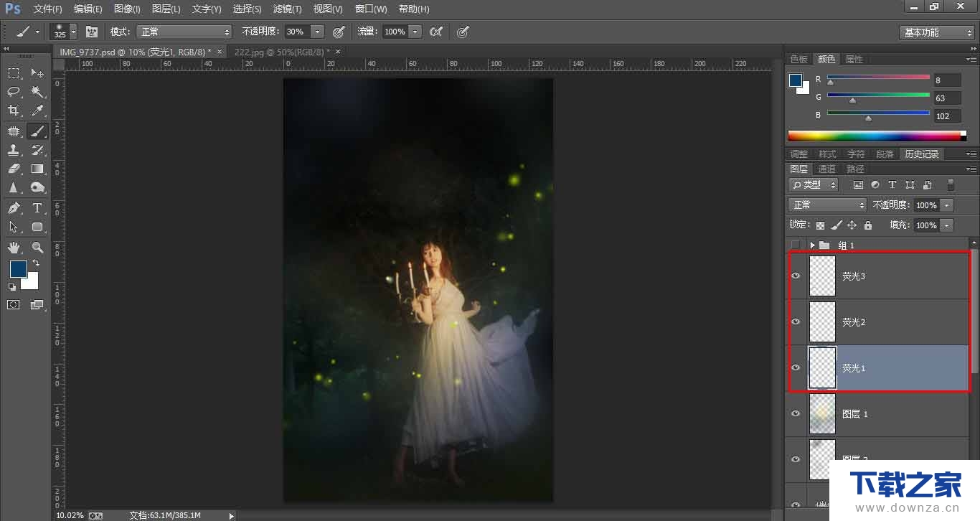Screen dimensions: 980x521
Task: Select the Spot Healing Brush tool
Action: (x=14, y=131)
